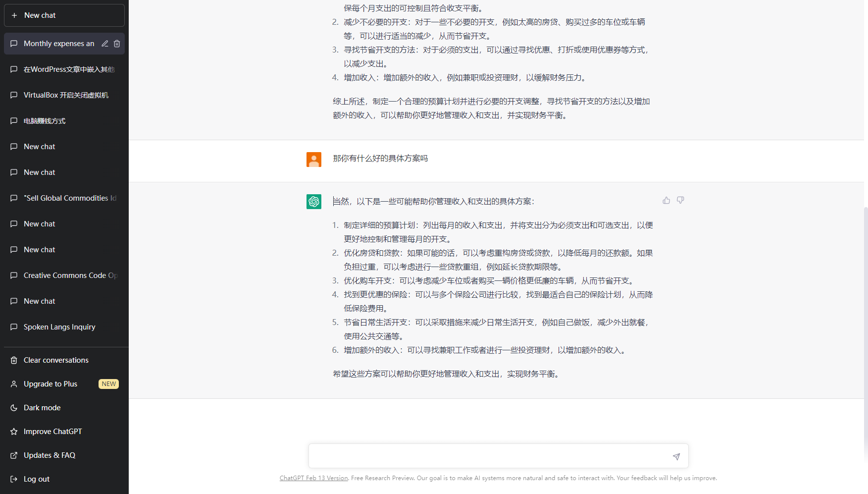Start a New chat
868x494 pixels.
coord(64,15)
